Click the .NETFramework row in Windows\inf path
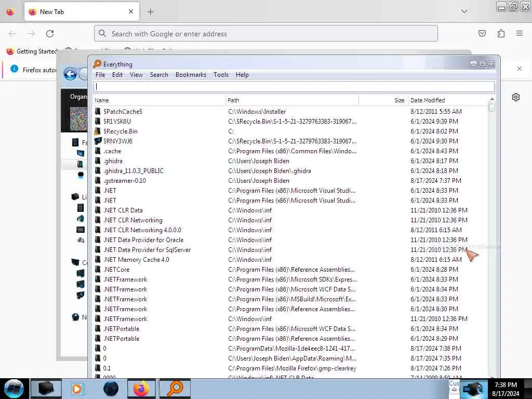532x399 pixels. pos(125,319)
